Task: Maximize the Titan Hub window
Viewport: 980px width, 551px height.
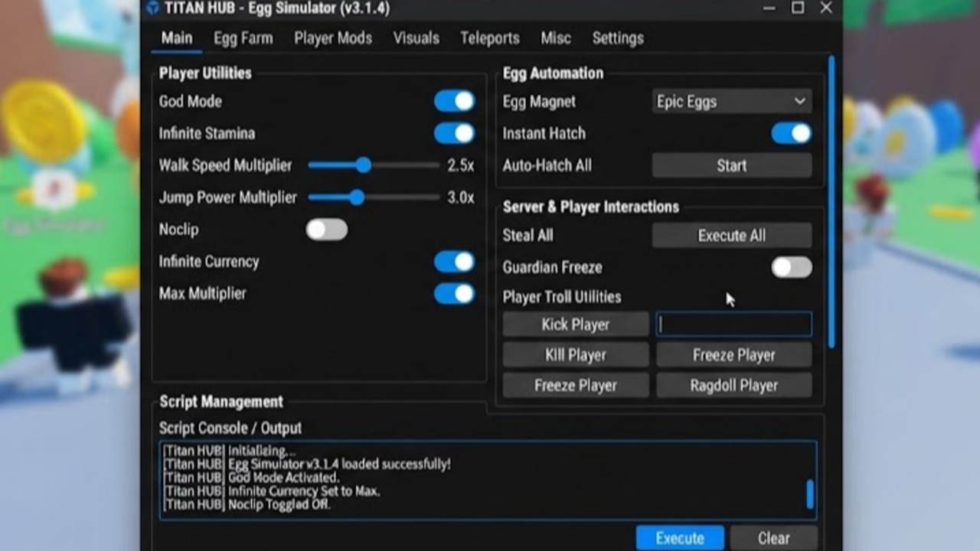Action: point(798,8)
